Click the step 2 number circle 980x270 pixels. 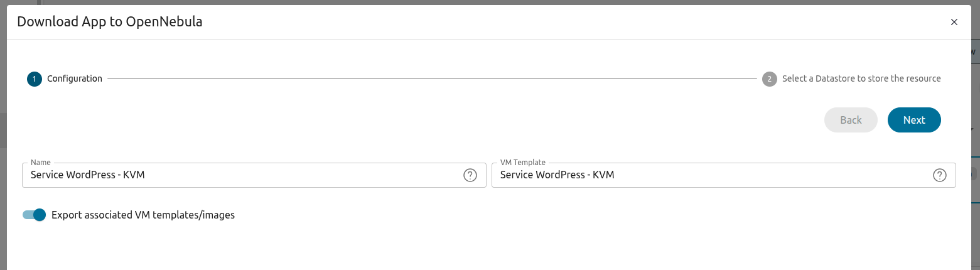[769, 79]
